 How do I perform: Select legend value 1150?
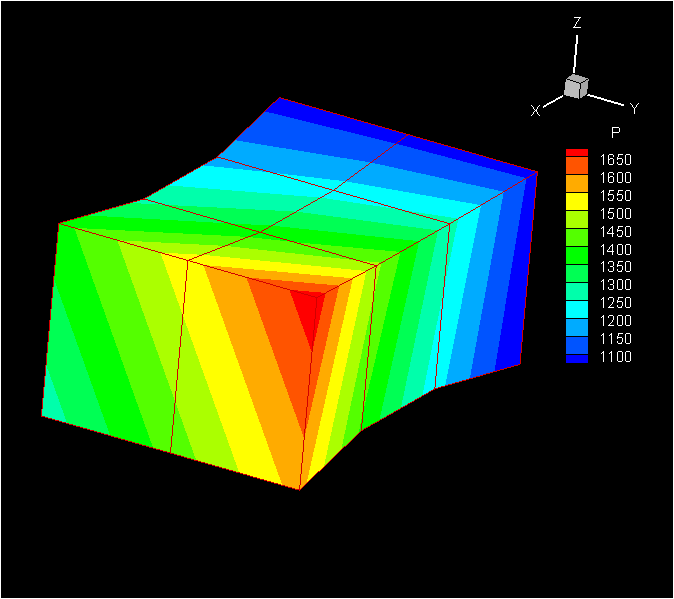coord(616,339)
